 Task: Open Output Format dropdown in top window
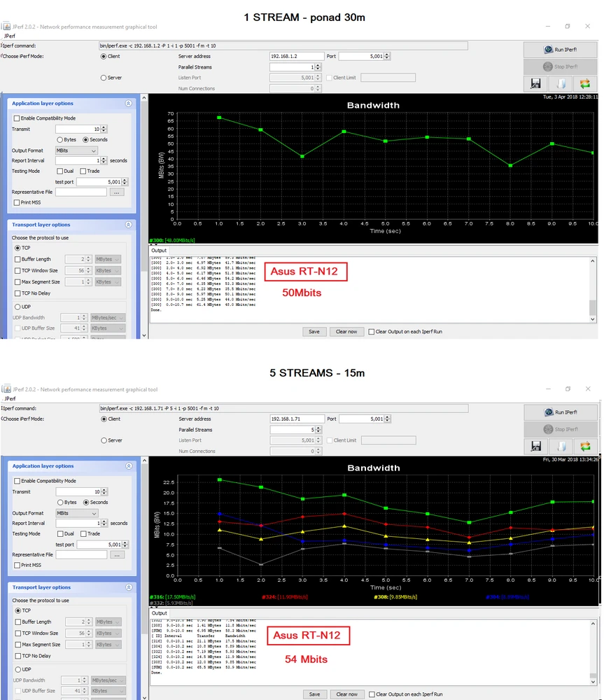pos(76,150)
